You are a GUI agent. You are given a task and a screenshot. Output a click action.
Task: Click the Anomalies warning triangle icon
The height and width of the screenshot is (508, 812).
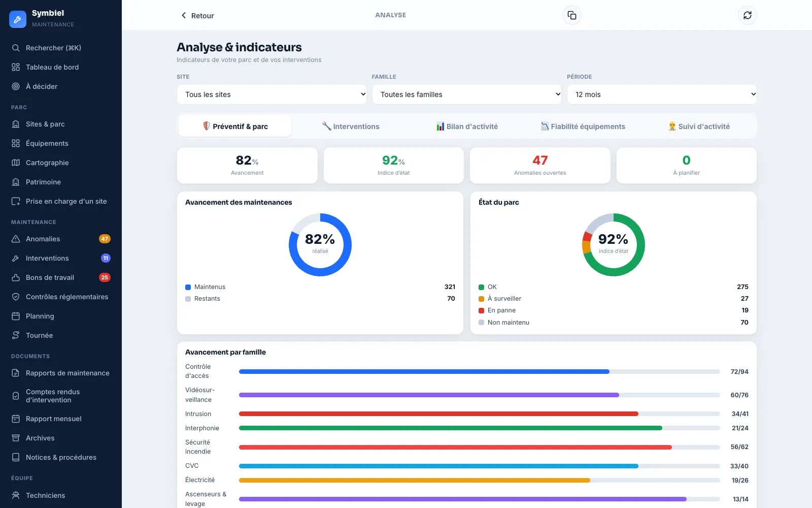[x=16, y=239]
